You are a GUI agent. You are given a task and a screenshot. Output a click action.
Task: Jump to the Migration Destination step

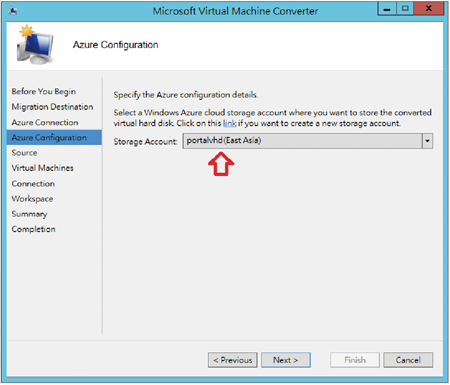click(x=52, y=107)
